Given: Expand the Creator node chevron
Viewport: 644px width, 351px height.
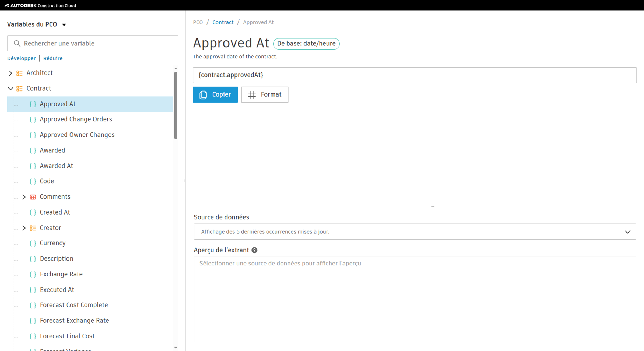Looking at the screenshot, I should click(24, 228).
